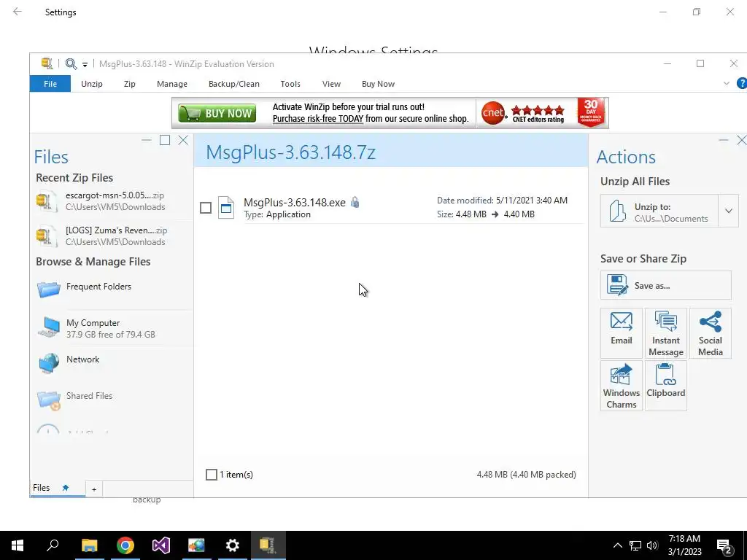Click the zip icon for escargot-msn archive

[46, 201]
